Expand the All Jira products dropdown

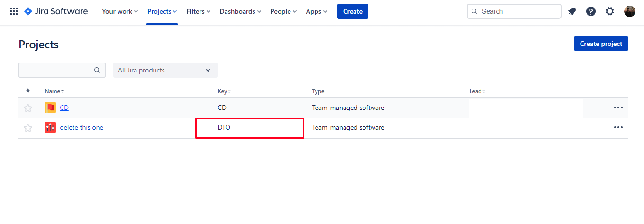[165, 70]
